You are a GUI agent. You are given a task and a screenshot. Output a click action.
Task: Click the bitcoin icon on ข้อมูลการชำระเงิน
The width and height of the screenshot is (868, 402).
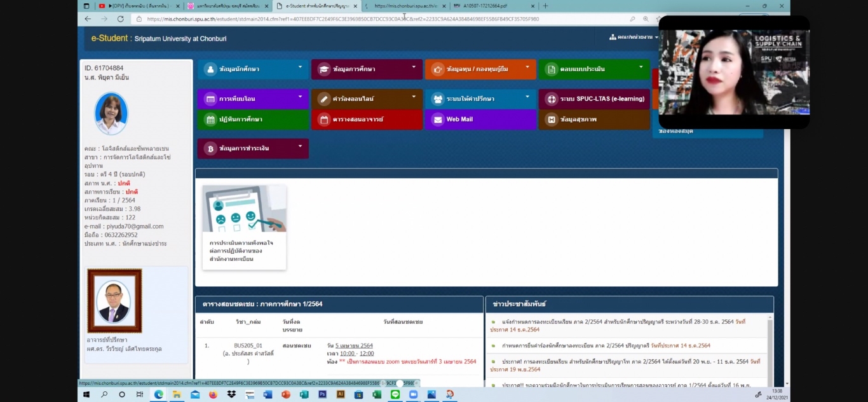pyautogui.click(x=210, y=149)
